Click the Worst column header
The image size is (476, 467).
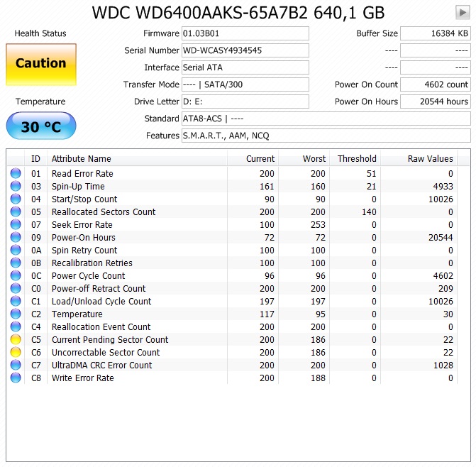(x=304, y=158)
